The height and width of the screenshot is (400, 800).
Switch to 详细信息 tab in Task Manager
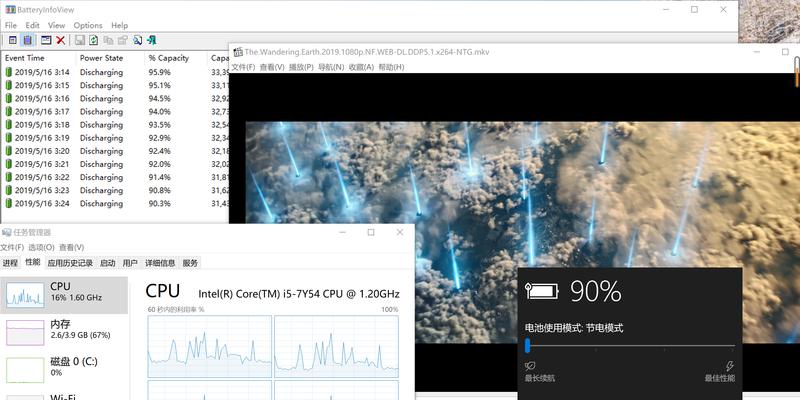(x=160, y=263)
